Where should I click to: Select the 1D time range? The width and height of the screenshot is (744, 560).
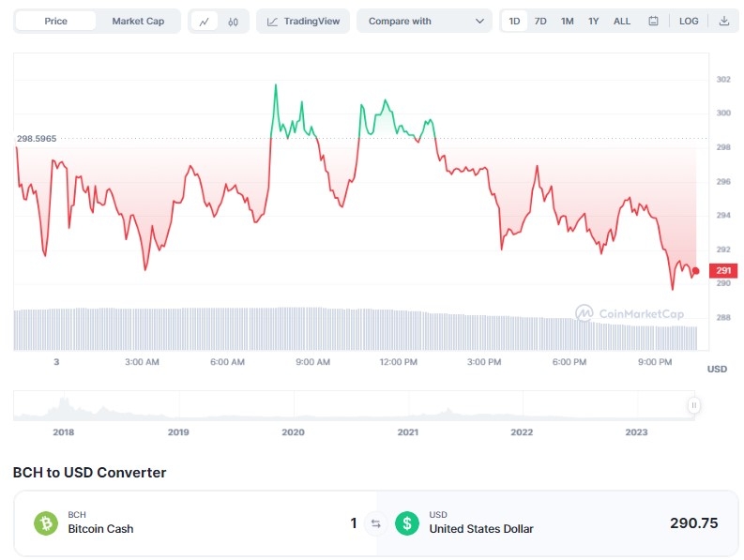coord(514,22)
